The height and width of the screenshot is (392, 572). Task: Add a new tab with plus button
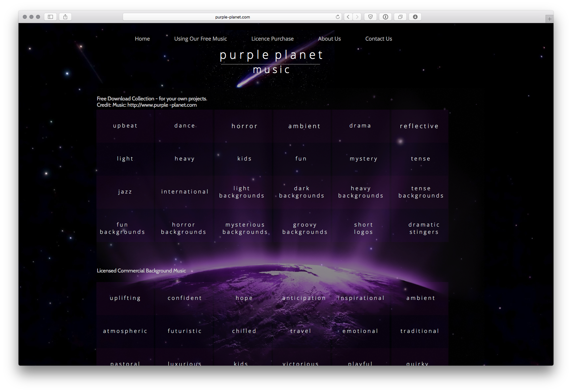(549, 19)
